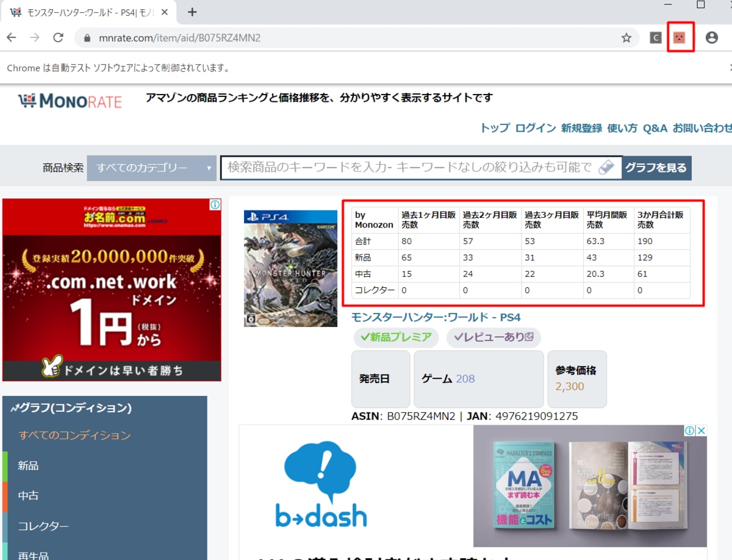Open the ログイン link
This screenshot has width=732, height=560.
[536, 128]
